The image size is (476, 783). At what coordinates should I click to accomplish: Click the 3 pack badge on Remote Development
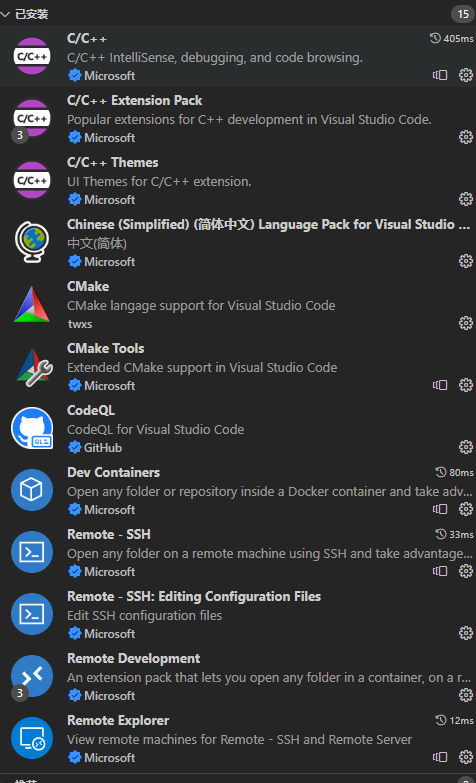[19, 693]
